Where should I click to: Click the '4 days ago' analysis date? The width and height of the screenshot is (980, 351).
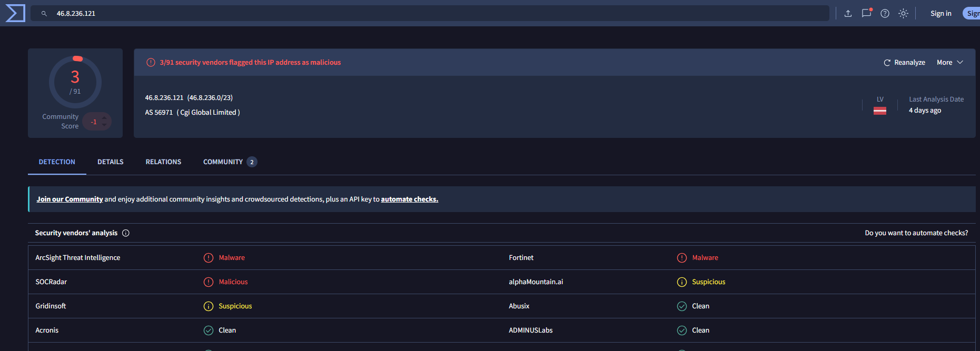pyautogui.click(x=925, y=110)
